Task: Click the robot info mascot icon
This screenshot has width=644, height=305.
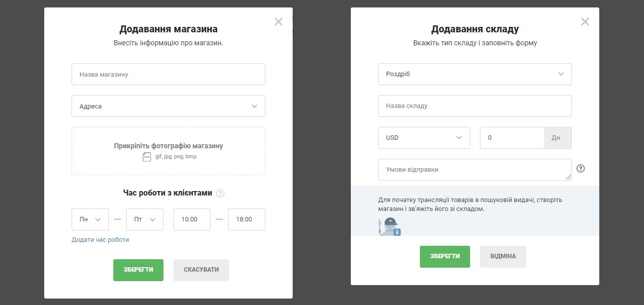Action: [390, 226]
